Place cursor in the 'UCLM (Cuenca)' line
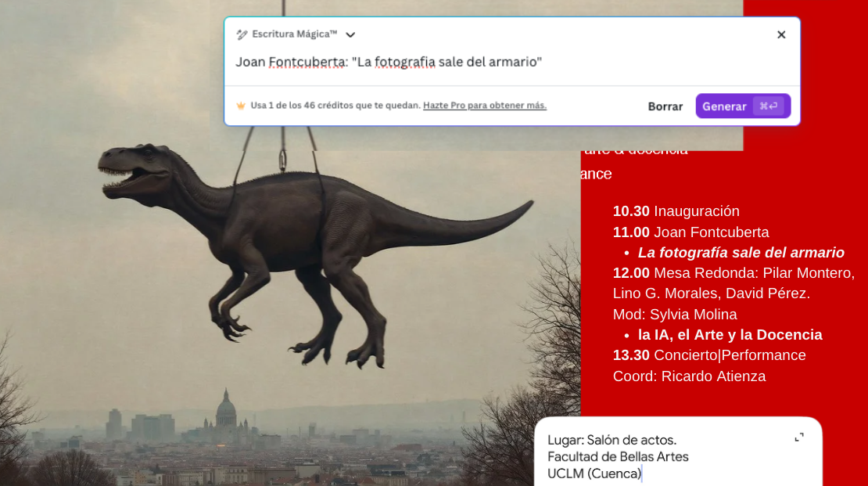The image size is (868, 486). click(594, 473)
